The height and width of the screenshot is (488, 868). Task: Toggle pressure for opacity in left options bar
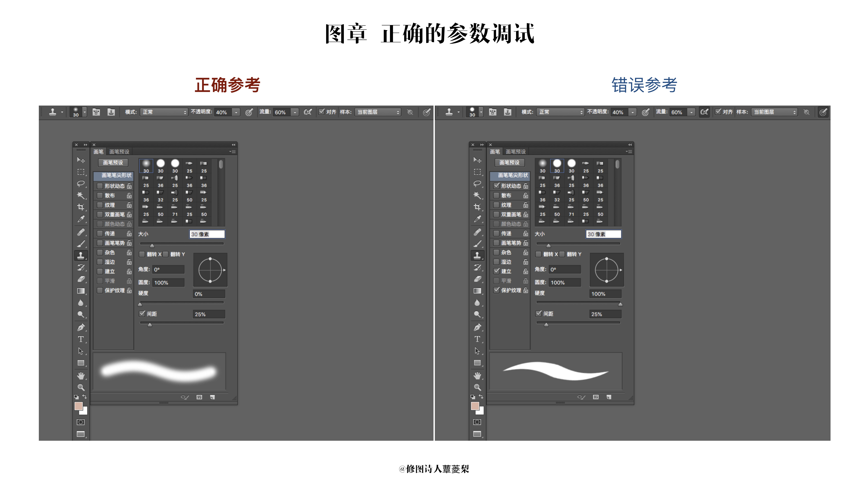pos(249,112)
